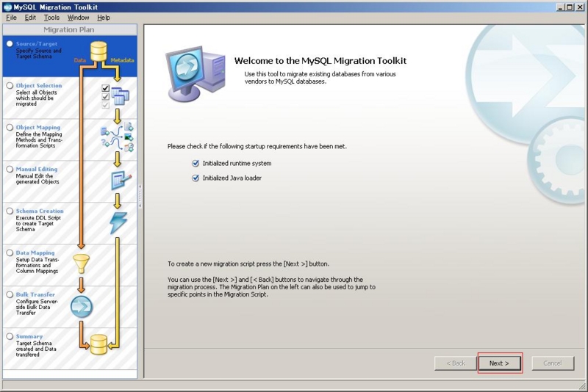
Task: Open the Tools menu
Action: 51,18
